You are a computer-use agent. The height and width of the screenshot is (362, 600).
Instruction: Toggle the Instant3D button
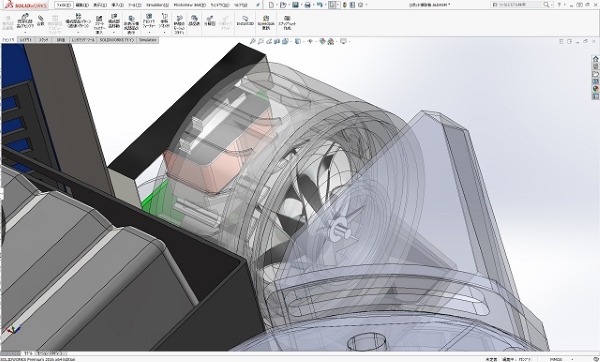(x=245, y=21)
